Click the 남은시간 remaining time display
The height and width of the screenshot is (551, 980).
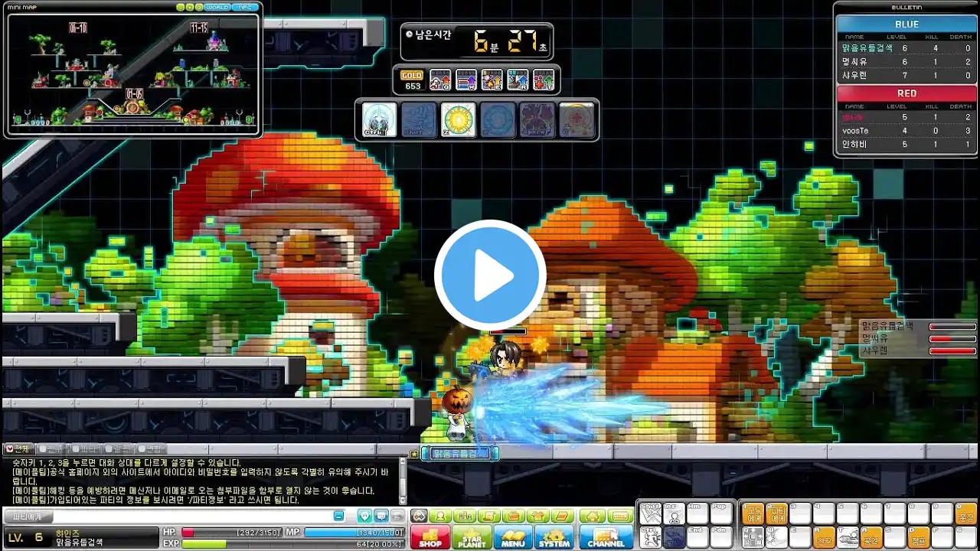click(x=476, y=41)
